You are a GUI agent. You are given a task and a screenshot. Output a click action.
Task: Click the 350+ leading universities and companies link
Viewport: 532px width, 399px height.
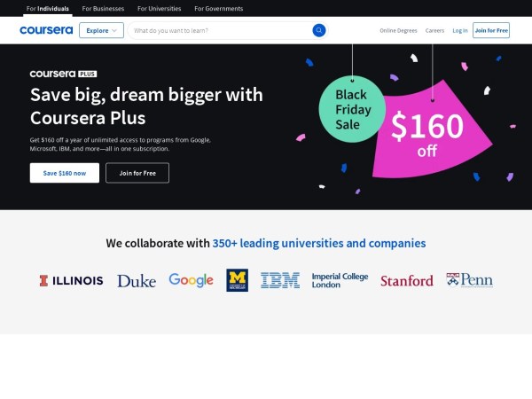[x=318, y=243]
